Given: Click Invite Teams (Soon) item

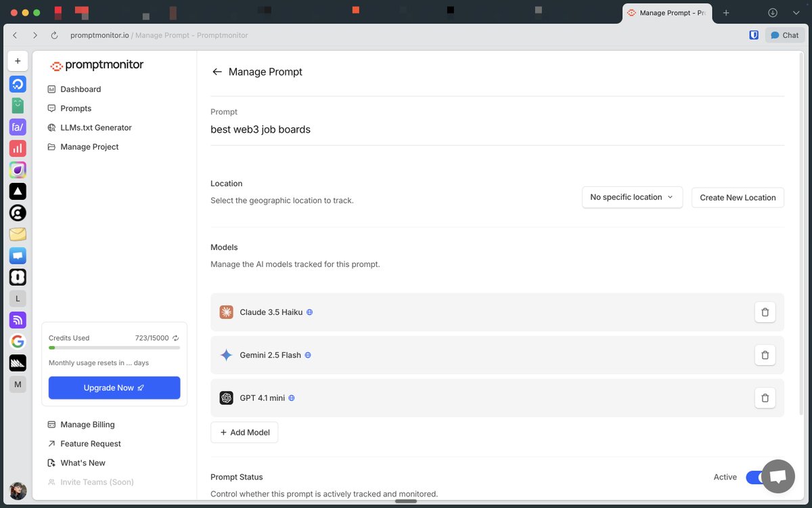Looking at the screenshot, I should [x=91, y=482].
